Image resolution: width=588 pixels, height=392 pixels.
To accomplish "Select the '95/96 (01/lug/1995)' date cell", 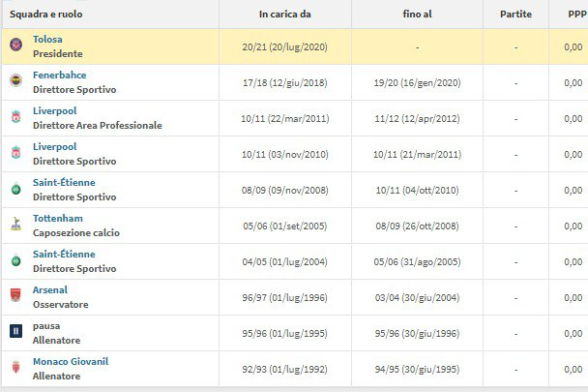I will tap(284, 333).
